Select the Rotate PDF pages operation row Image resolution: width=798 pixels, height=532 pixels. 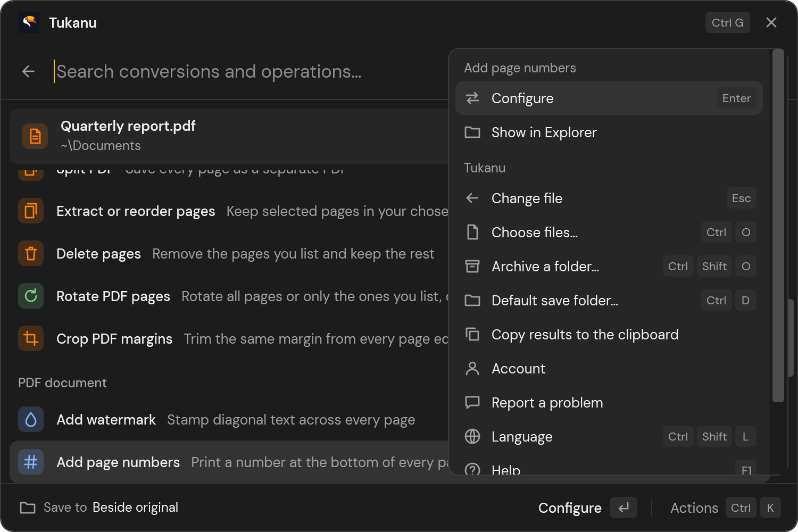point(229,296)
